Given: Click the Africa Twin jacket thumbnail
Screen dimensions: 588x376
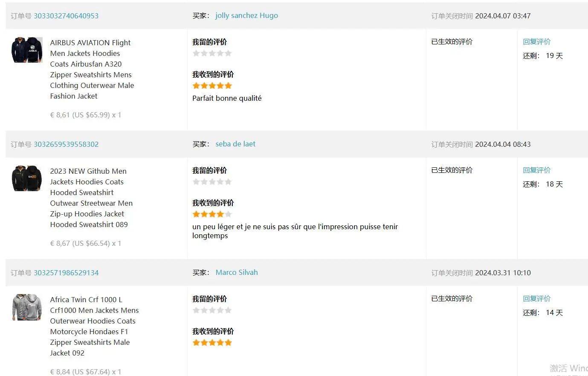Looking at the screenshot, I should (27, 307).
